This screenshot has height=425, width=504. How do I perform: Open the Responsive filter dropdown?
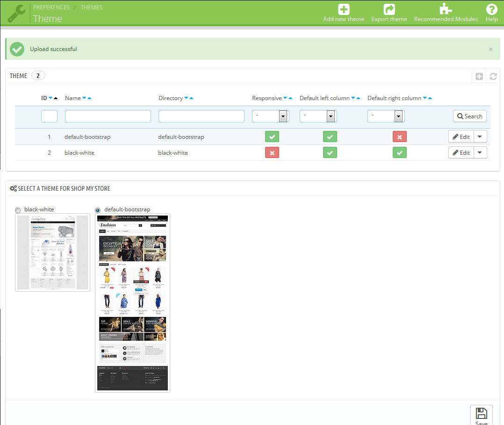[270, 116]
